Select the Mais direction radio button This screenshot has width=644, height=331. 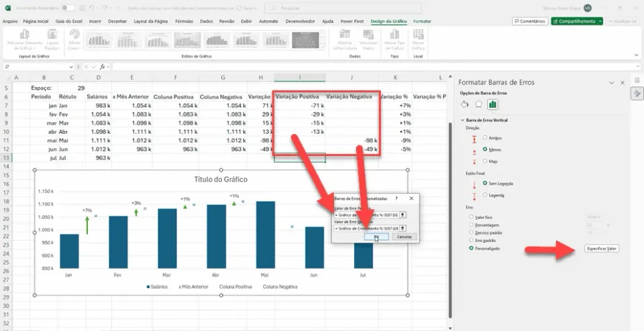[x=485, y=161]
